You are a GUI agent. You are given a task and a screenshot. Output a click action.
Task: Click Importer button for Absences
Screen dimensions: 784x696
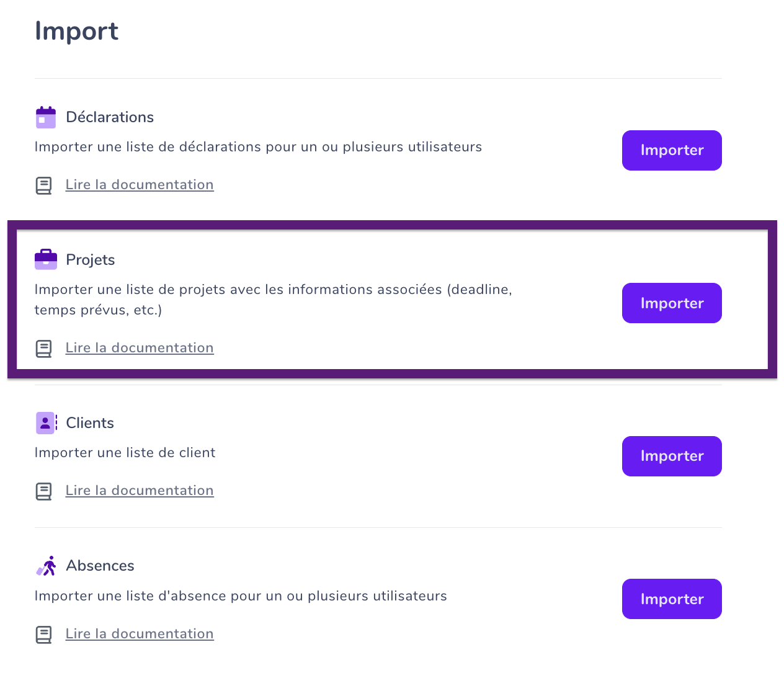tap(672, 599)
